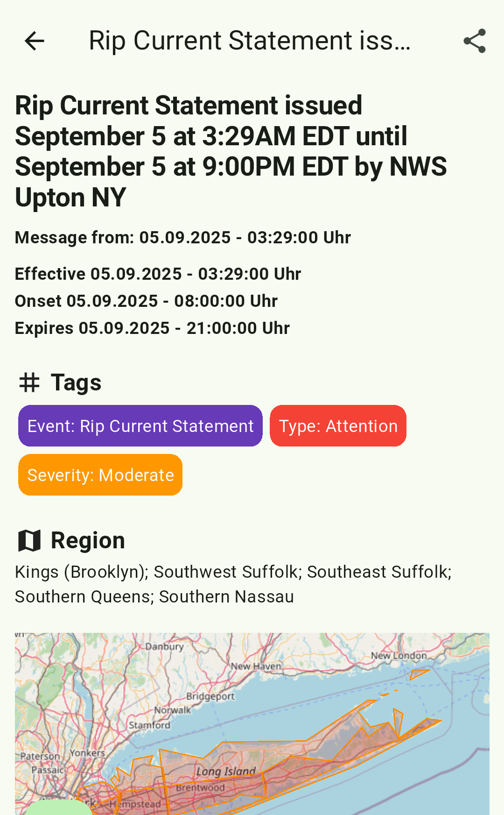This screenshot has height=815, width=504.
Task: Select the Type: Attention tag
Action: pos(338,426)
